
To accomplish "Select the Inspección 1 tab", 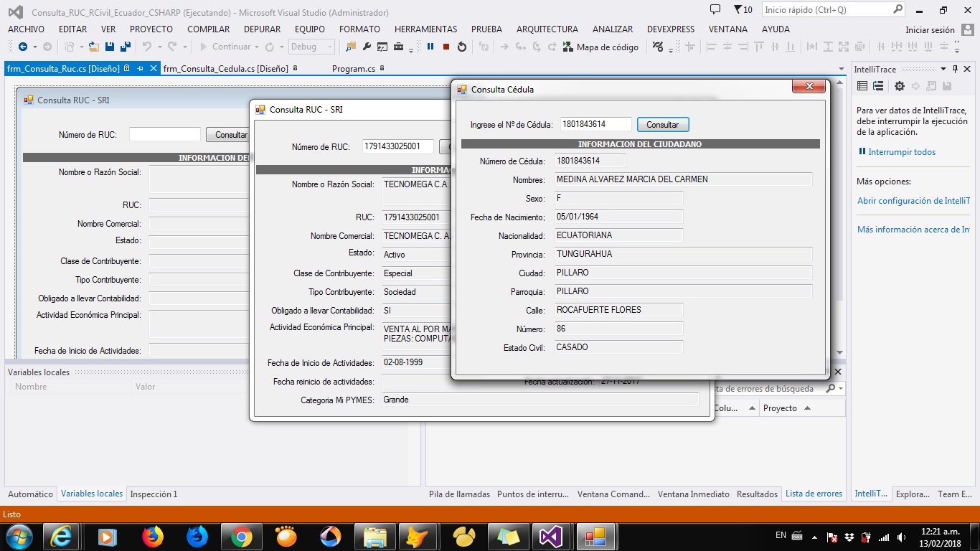I will [x=154, y=494].
